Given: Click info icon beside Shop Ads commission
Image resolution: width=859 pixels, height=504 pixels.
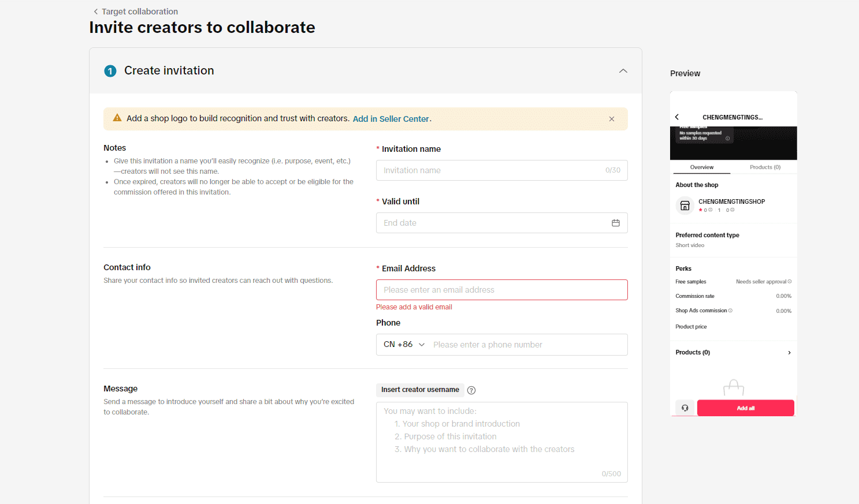Looking at the screenshot, I should (730, 311).
